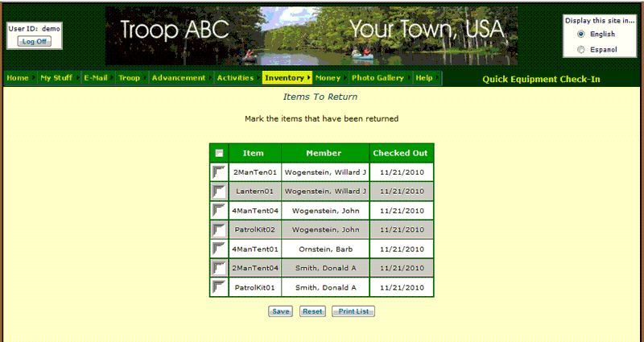Tick the checkbox for 4ManTent04
The image size is (644, 342).
[x=219, y=211]
